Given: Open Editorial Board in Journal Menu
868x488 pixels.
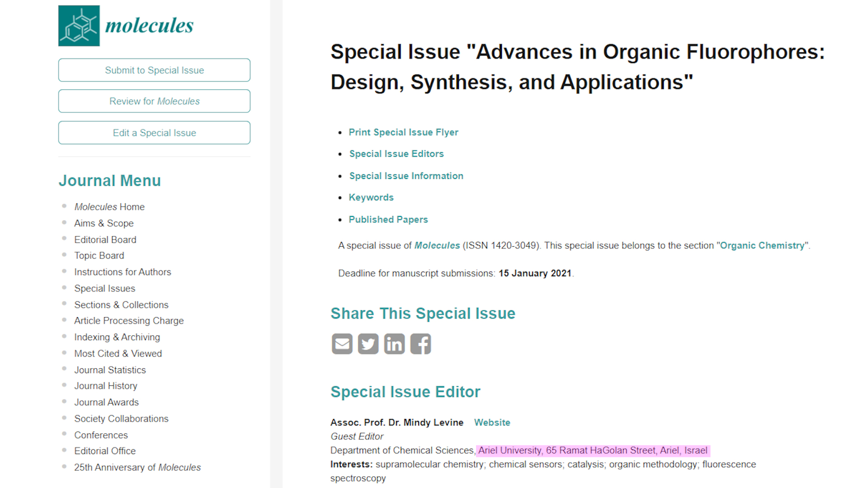Looking at the screenshot, I should 105,240.
